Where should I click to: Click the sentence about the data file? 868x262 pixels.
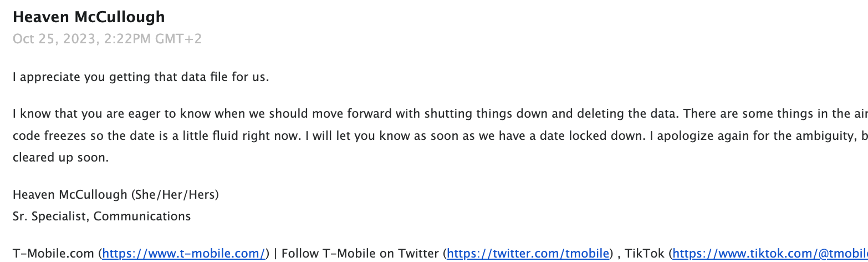[141, 77]
